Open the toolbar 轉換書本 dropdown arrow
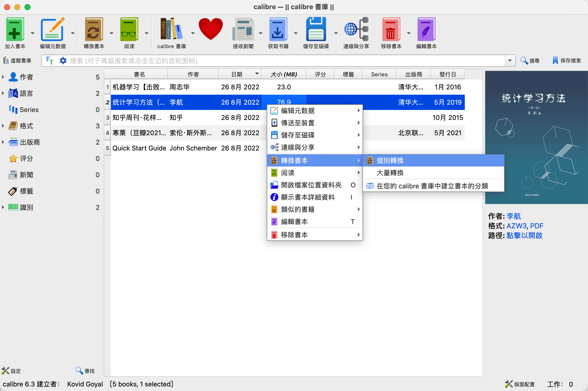 [111, 33]
